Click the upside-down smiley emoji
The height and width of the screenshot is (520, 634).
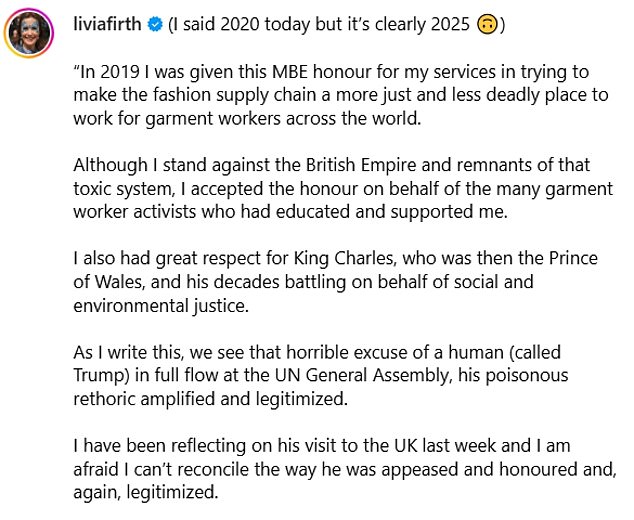[486, 25]
